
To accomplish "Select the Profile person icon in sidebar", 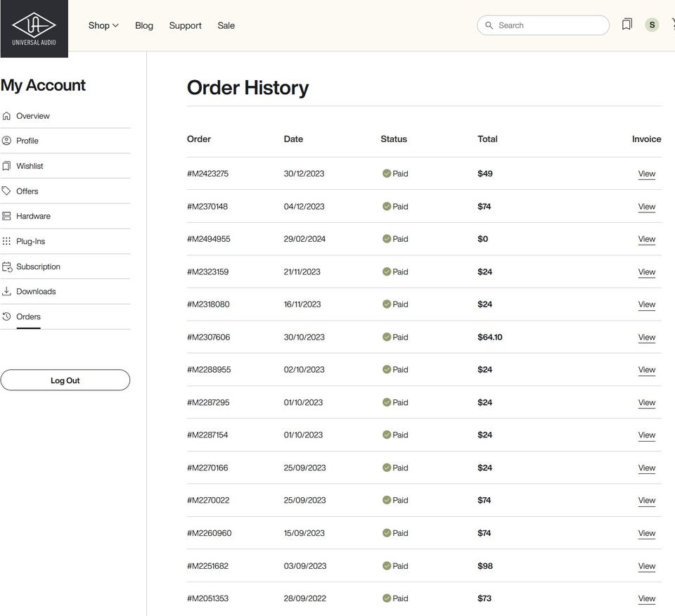I will pos(7,141).
